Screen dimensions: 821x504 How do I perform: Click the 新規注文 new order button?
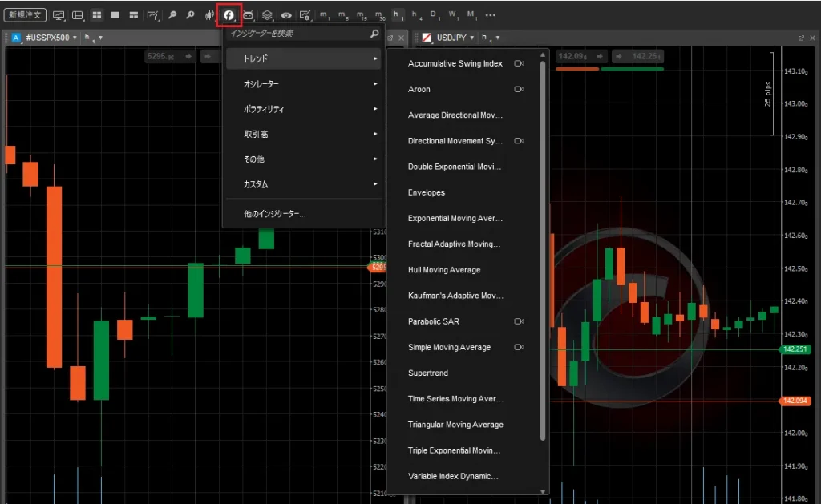tap(25, 15)
